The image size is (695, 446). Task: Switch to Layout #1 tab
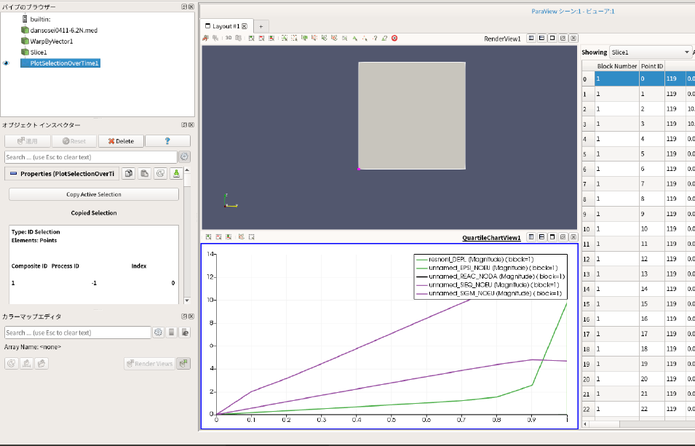(226, 26)
